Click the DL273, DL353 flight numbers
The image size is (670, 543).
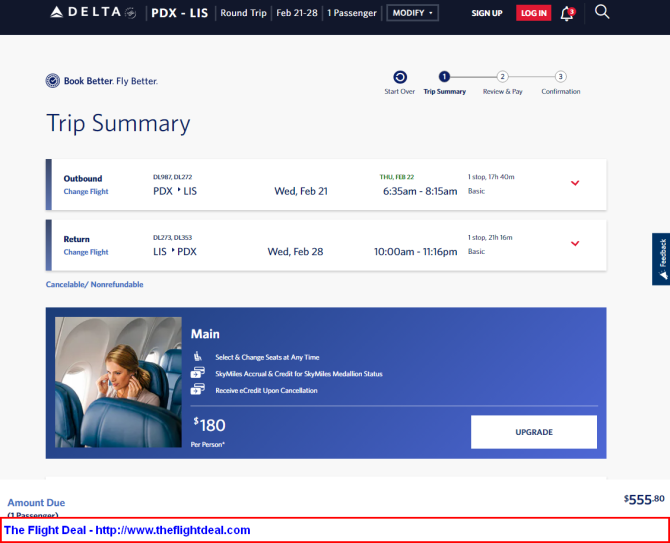(173, 238)
